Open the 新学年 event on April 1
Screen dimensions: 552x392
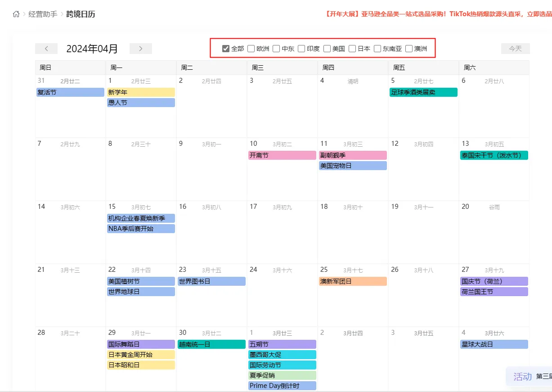click(141, 92)
